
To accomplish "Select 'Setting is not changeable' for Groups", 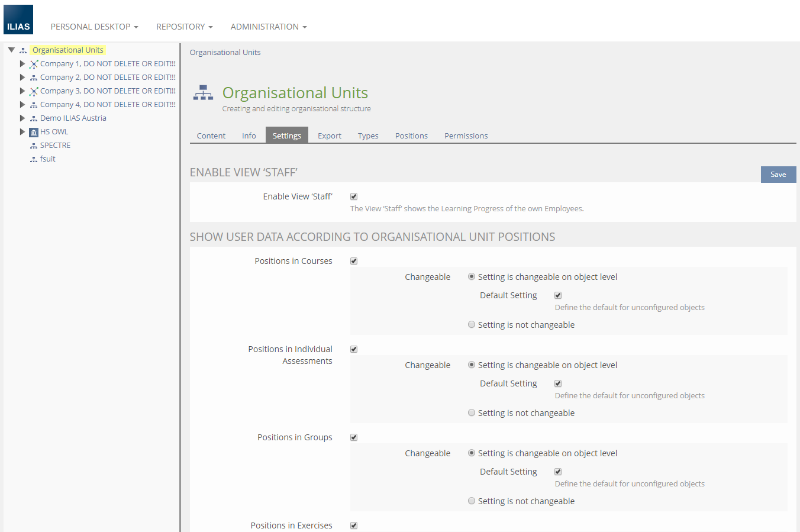I will [x=472, y=501].
